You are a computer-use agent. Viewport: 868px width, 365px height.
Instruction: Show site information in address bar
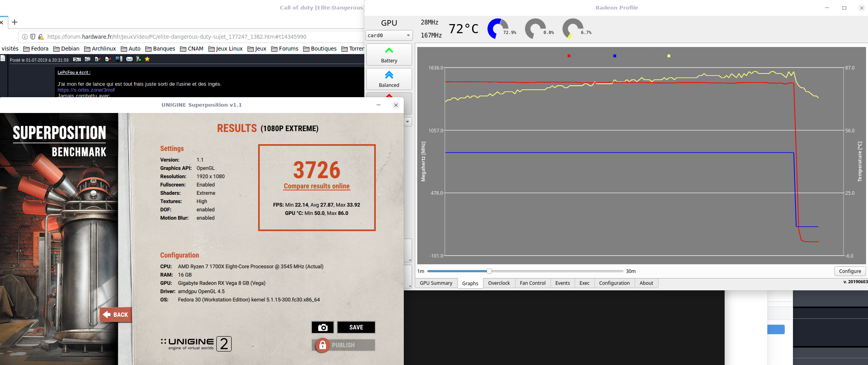tap(25, 37)
